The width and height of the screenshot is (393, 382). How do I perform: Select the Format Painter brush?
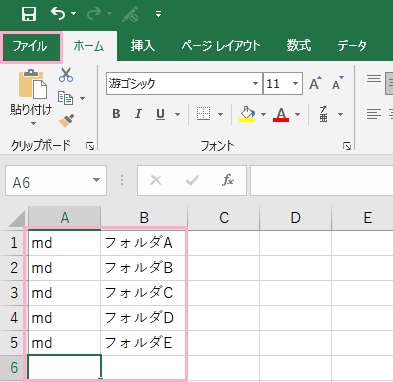pos(66,121)
